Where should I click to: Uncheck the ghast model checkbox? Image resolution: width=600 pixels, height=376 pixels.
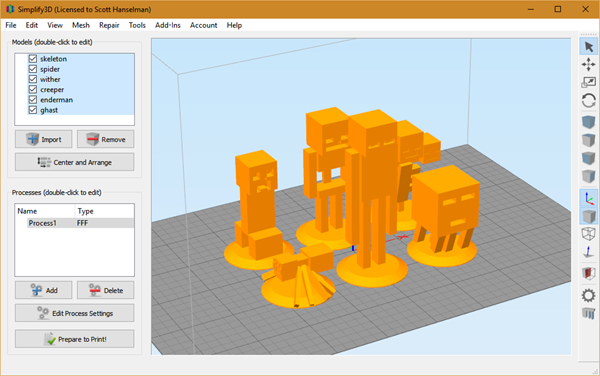[x=33, y=110]
